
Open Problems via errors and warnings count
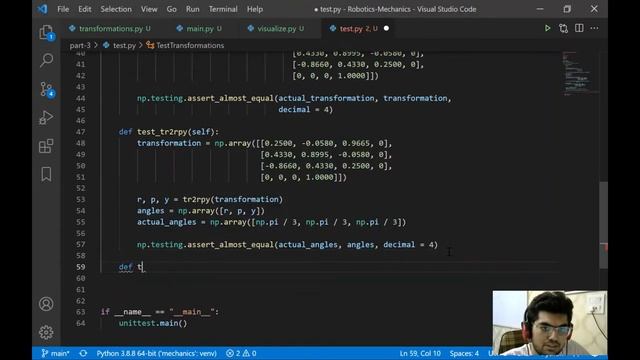(241, 353)
